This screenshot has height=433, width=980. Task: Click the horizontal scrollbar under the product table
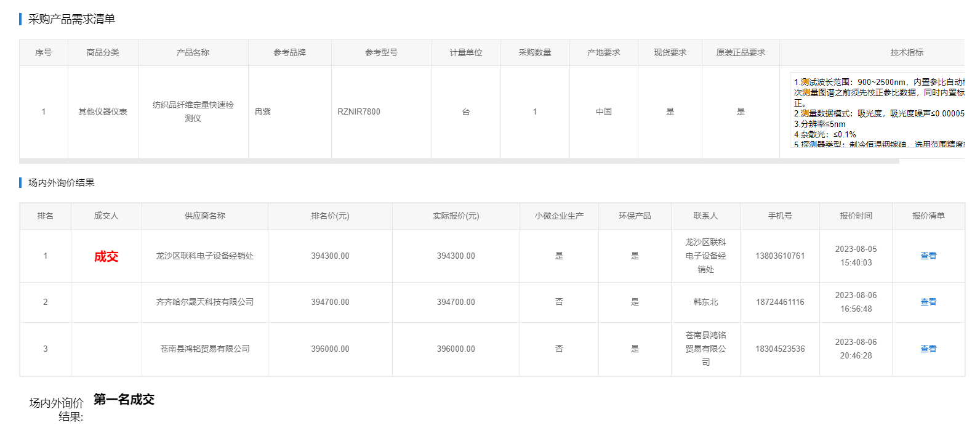click(459, 161)
